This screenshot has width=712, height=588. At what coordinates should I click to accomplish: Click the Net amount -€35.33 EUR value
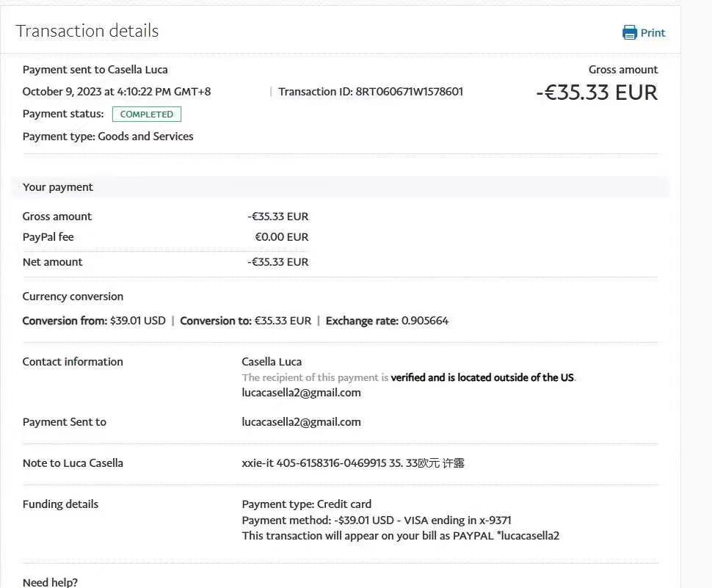point(278,262)
